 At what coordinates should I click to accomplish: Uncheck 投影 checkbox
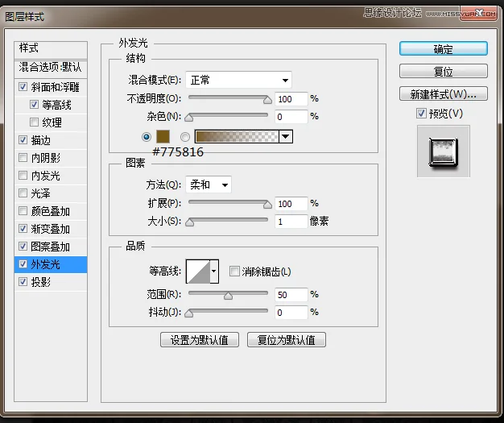(23, 282)
